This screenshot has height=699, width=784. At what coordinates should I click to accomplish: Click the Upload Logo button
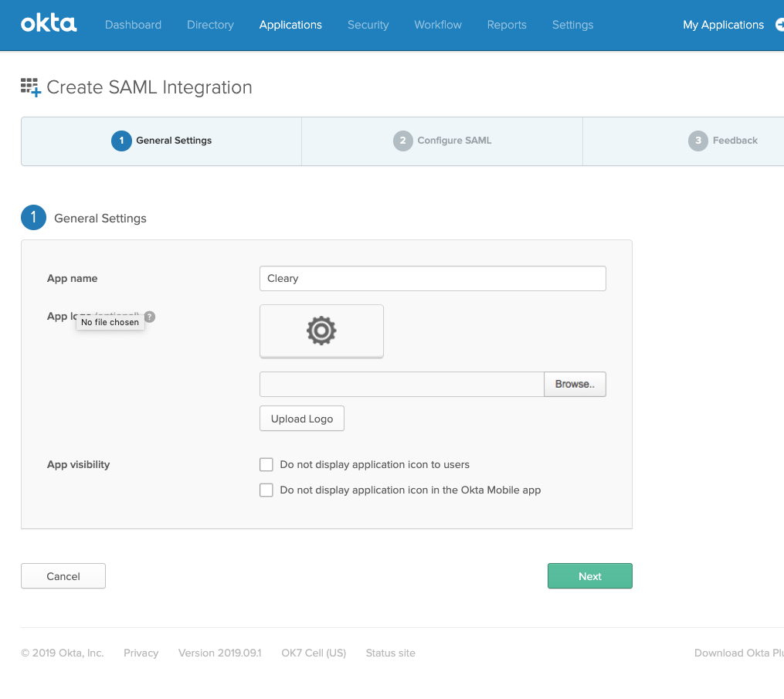click(302, 419)
